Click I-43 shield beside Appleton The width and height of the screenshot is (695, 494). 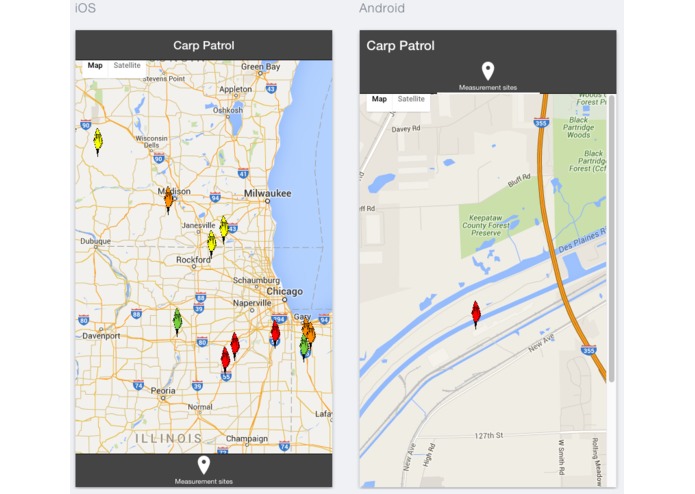coord(271,88)
